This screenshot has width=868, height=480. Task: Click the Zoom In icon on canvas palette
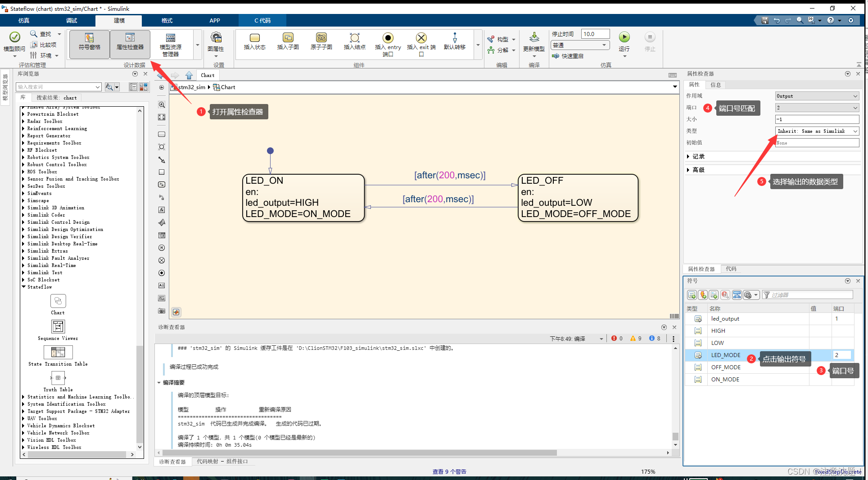click(x=162, y=104)
